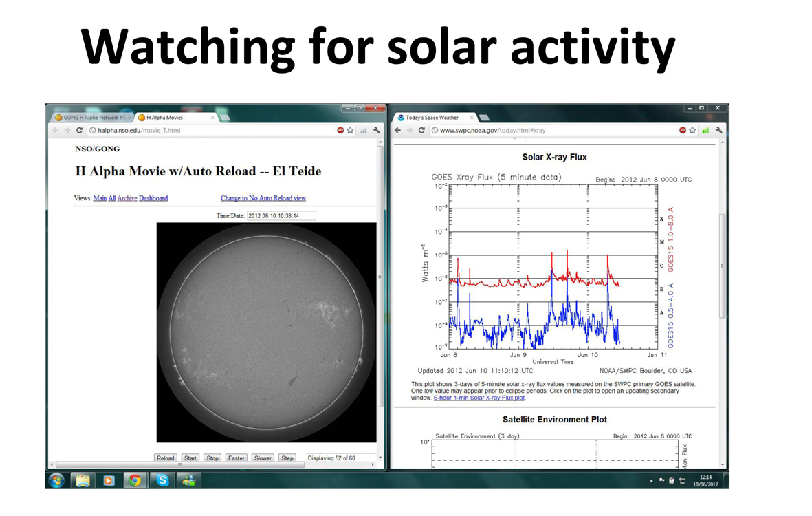Click Time/Date field showing 2012 06 10
812x516 pixels.
(281, 215)
